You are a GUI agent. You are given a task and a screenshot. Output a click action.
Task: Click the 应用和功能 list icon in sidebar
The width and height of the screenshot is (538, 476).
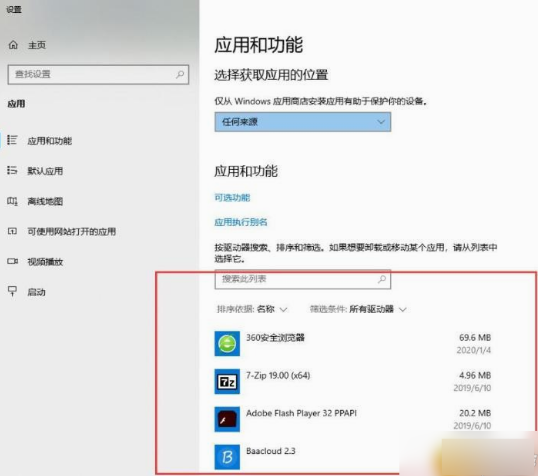[x=12, y=140]
